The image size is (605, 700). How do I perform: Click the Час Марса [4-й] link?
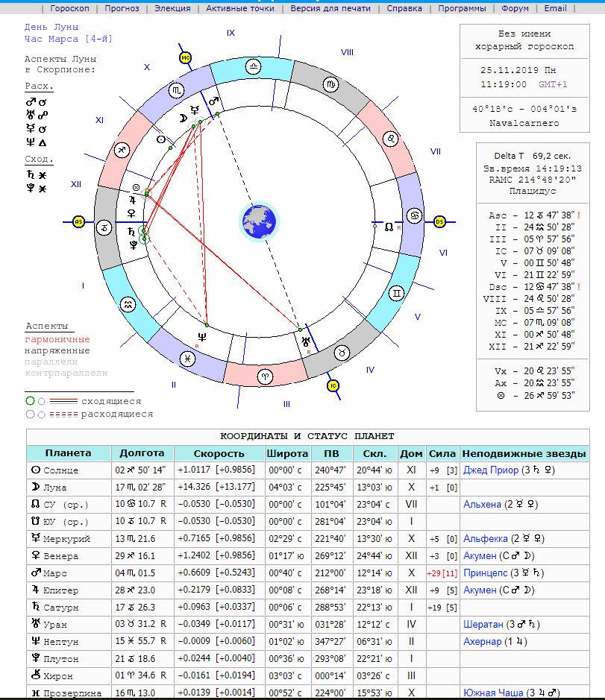69,39
